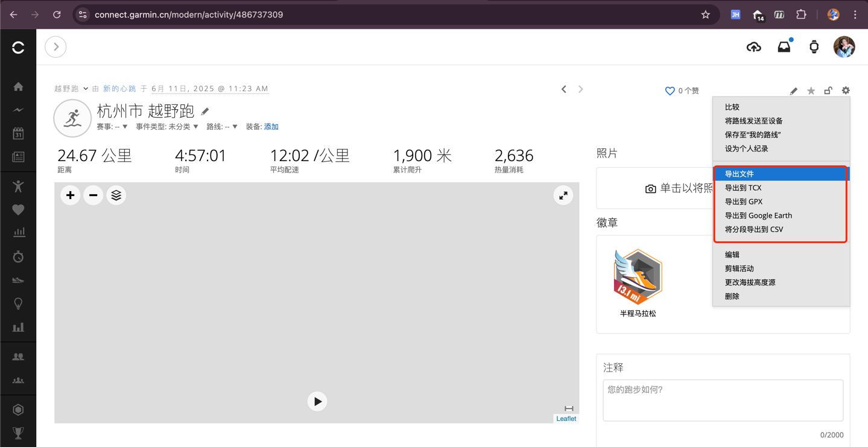868x447 pixels.
Task: Play the route animation on map
Action: 317,402
